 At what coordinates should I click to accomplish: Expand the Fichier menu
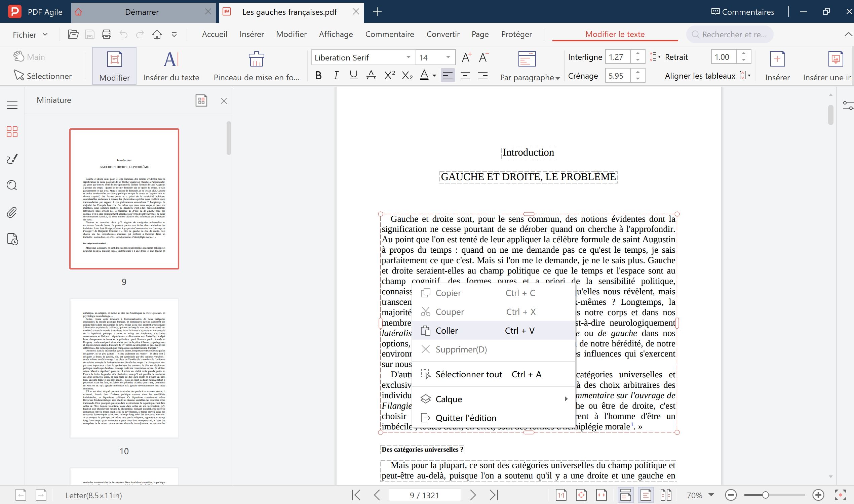coord(30,35)
